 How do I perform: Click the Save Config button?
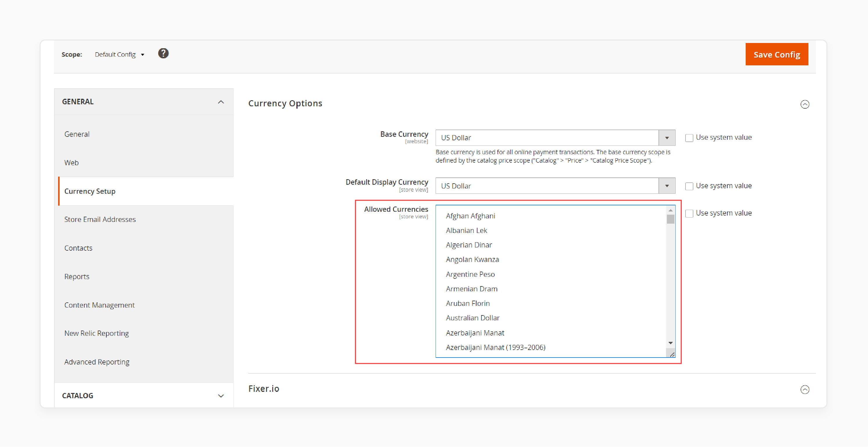777,54
